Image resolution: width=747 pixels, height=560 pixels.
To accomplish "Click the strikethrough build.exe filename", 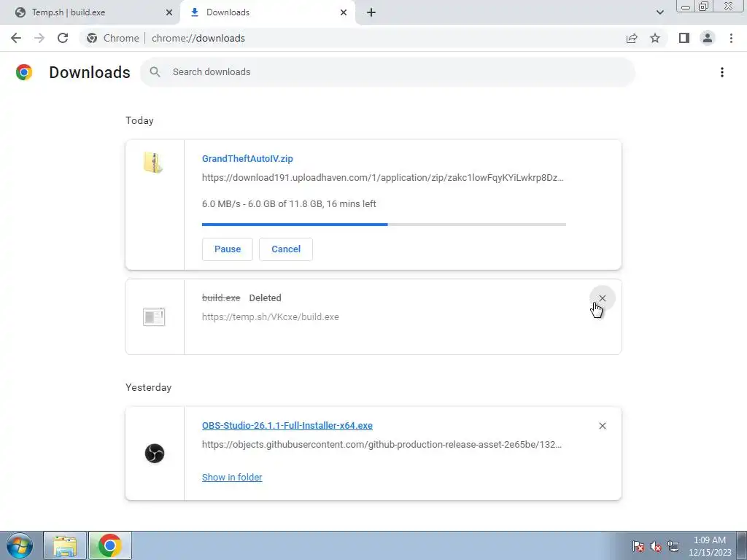I will point(221,297).
